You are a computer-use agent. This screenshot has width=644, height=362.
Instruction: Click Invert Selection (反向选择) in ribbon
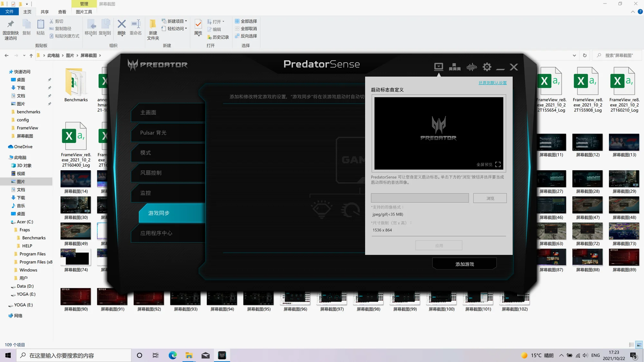(246, 36)
